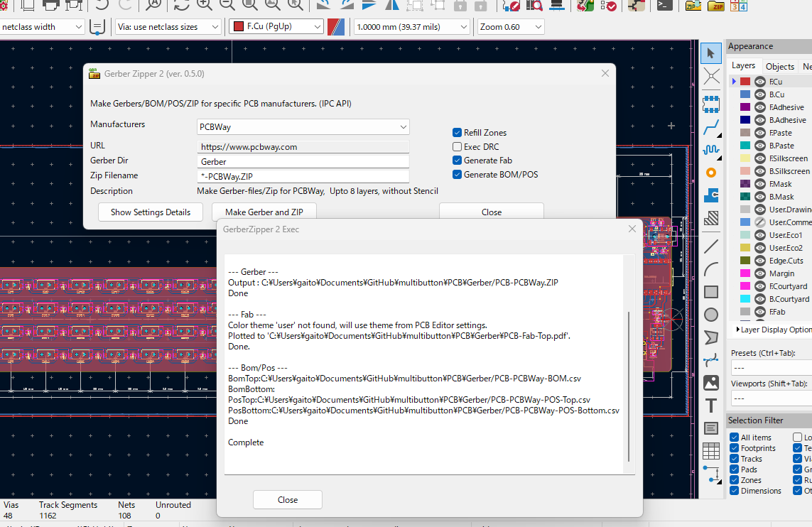This screenshot has width=812, height=527.
Task: Choose the Draw Circle tool
Action: point(711,315)
